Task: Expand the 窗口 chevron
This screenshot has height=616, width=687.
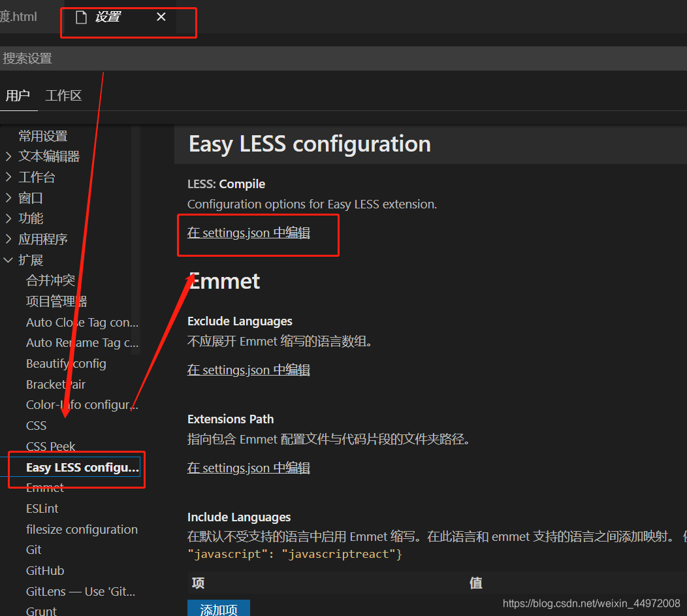Action: click(8, 197)
